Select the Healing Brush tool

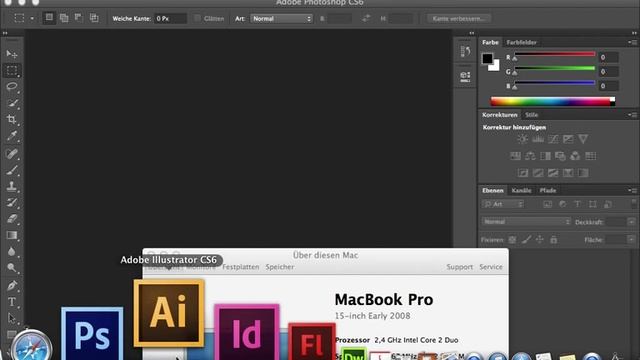[x=12, y=153]
